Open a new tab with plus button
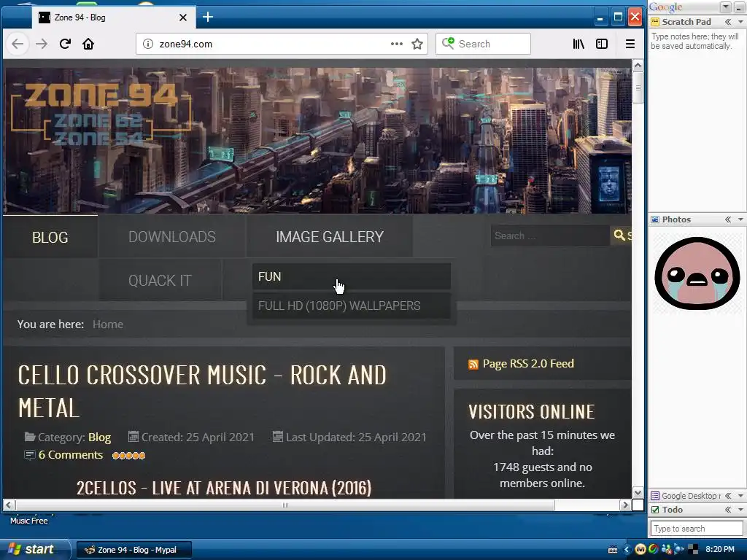The height and width of the screenshot is (560, 747). pyautogui.click(x=208, y=17)
